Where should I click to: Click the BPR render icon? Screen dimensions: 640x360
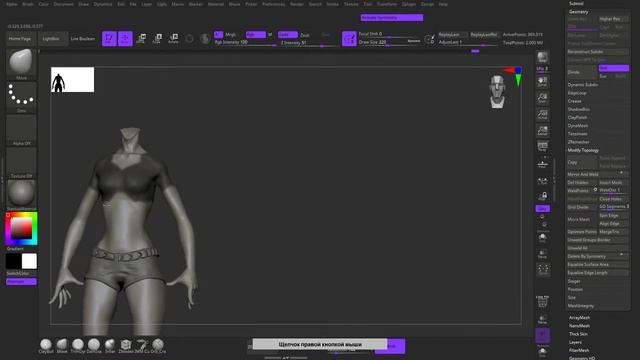coord(542,57)
